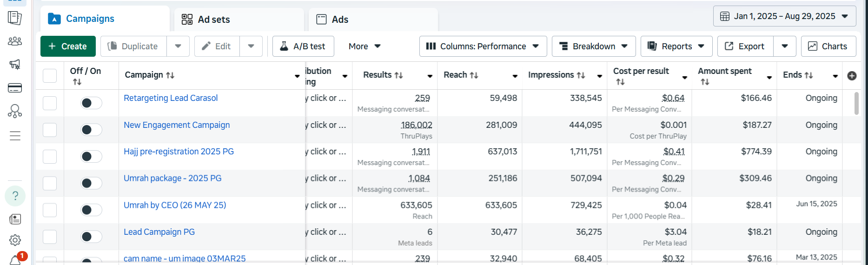Sort by Amount spent column header
868x265 pixels.
click(x=724, y=71)
